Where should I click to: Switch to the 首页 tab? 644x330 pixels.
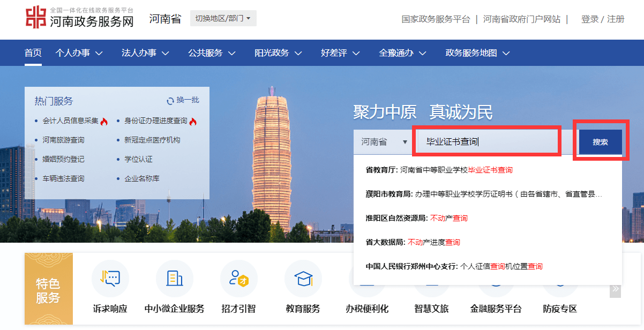pyautogui.click(x=33, y=52)
